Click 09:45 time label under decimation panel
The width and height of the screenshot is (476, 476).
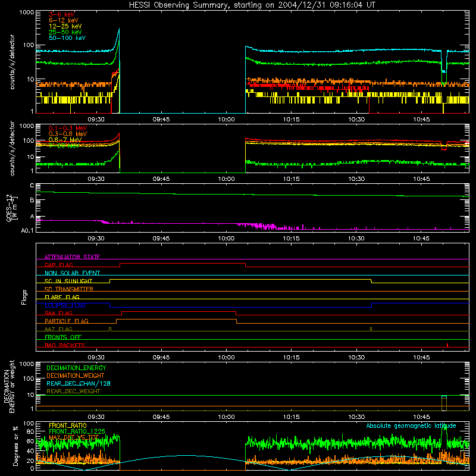pyautogui.click(x=161, y=417)
